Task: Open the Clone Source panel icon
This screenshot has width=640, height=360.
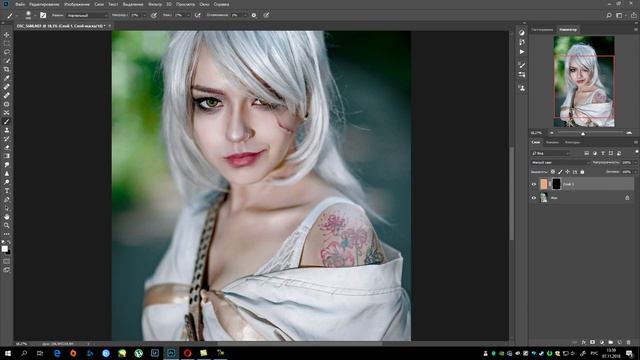Action: click(522, 88)
